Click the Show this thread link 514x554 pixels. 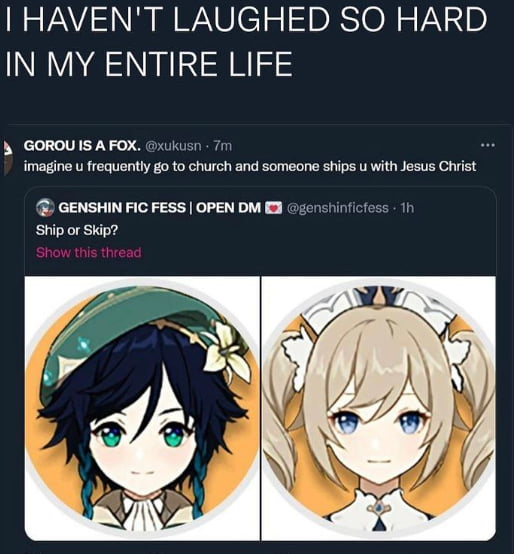(89, 252)
